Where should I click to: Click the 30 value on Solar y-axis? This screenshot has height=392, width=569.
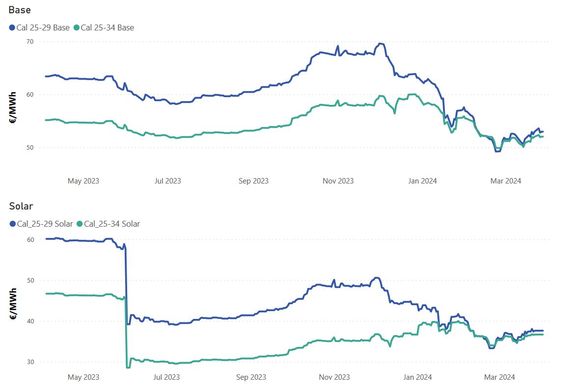tap(29, 362)
